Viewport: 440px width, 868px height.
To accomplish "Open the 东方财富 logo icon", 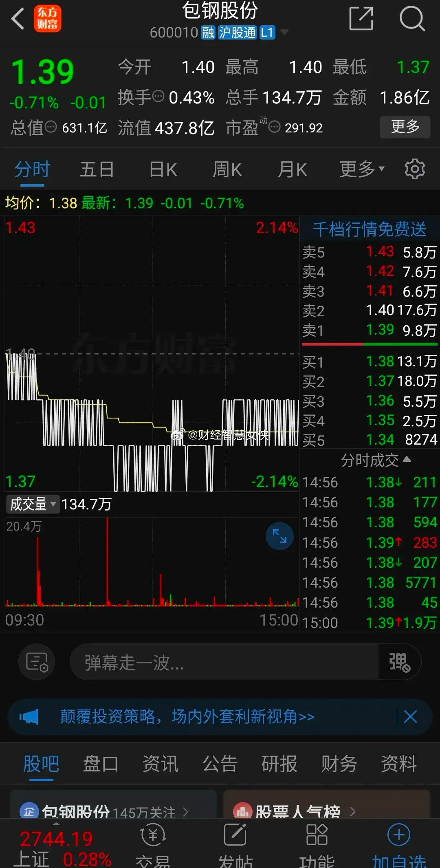I will pyautogui.click(x=47, y=19).
